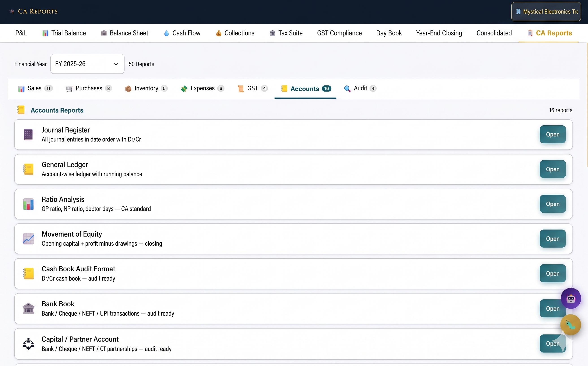The image size is (588, 366).
Task: Open the Bank Book report
Action: coord(552,308)
